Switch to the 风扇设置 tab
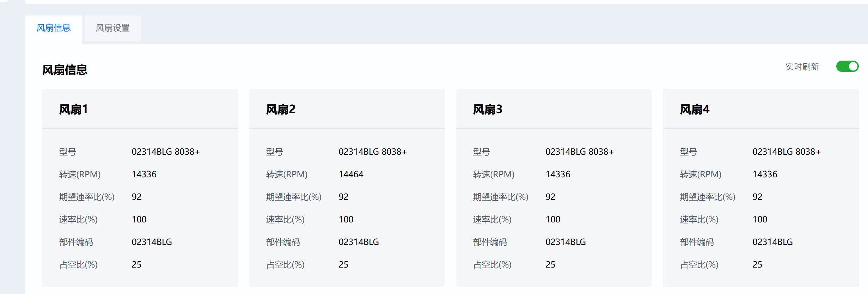This screenshot has height=294, width=868. coord(112,28)
